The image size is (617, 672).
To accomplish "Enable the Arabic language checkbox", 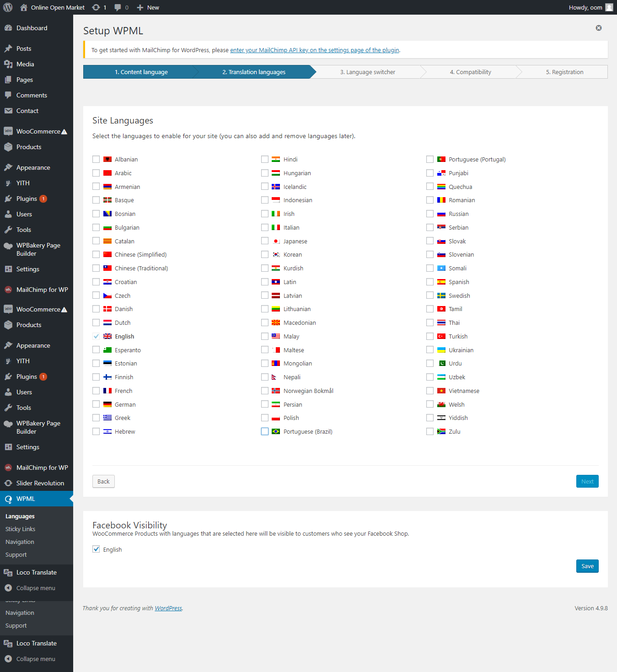I will click(96, 173).
